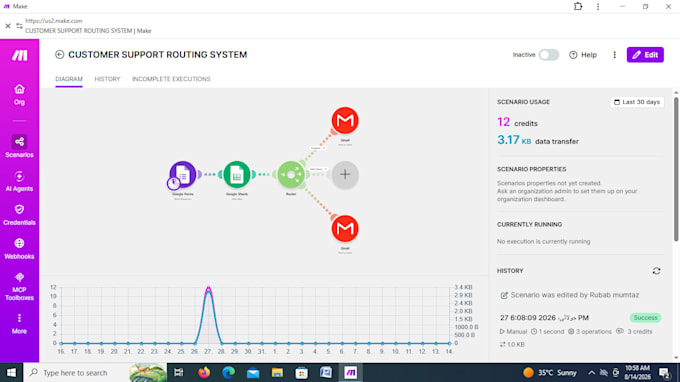Open the 35°C Sunny weather widget
Screen dimensions: 680x382
click(x=549, y=372)
